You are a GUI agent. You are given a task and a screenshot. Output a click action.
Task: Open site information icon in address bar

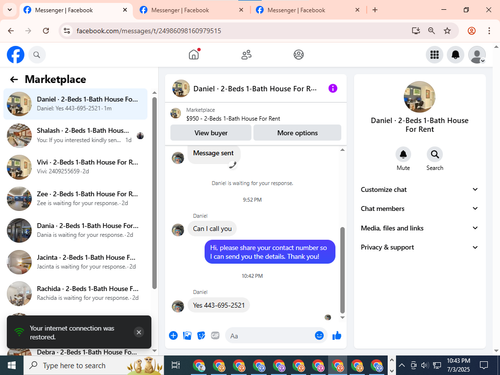pyautogui.click(x=67, y=31)
